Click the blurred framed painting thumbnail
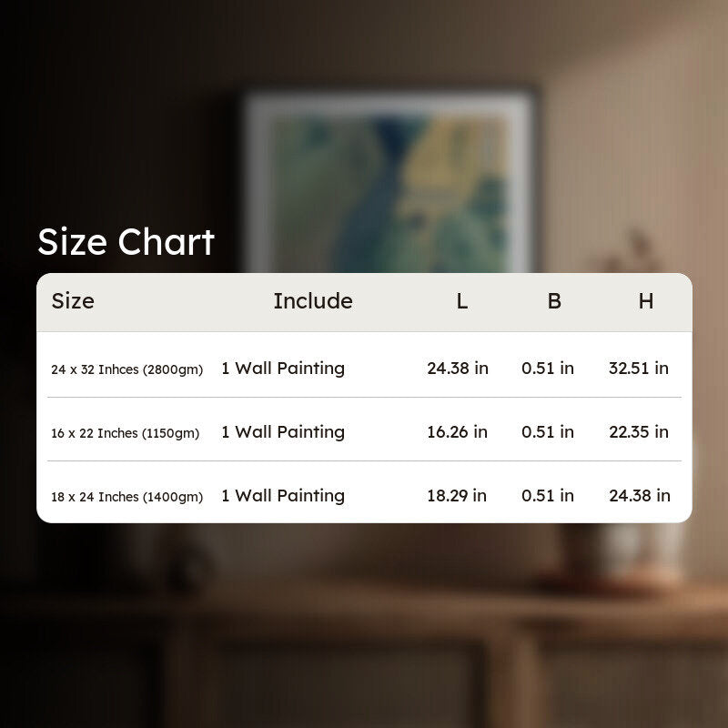 click(389, 181)
